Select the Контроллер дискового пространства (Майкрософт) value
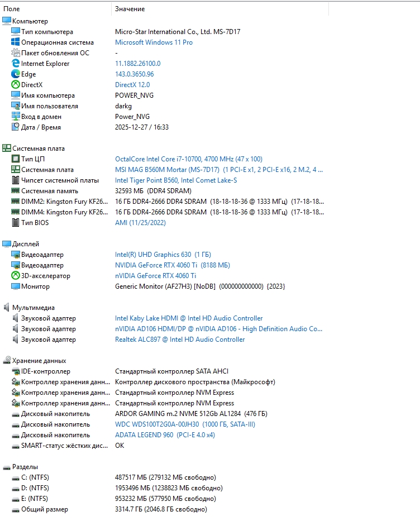 click(x=195, y=382)
